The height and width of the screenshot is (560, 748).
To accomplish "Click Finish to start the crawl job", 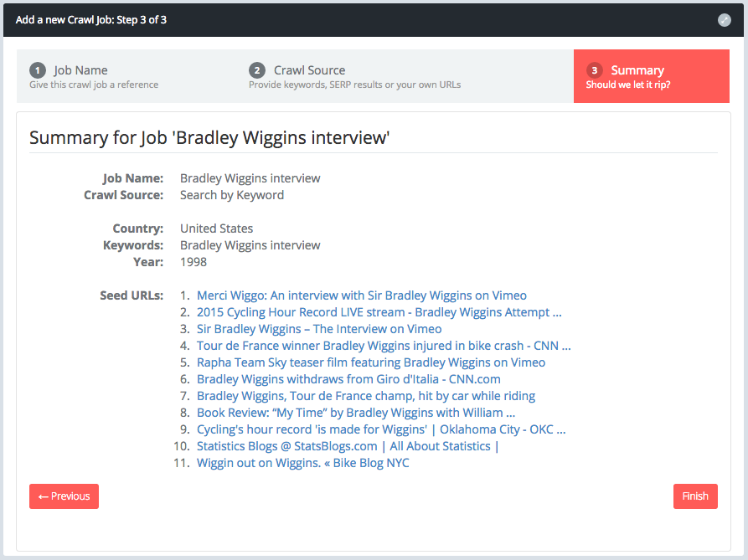I will 695,496.
